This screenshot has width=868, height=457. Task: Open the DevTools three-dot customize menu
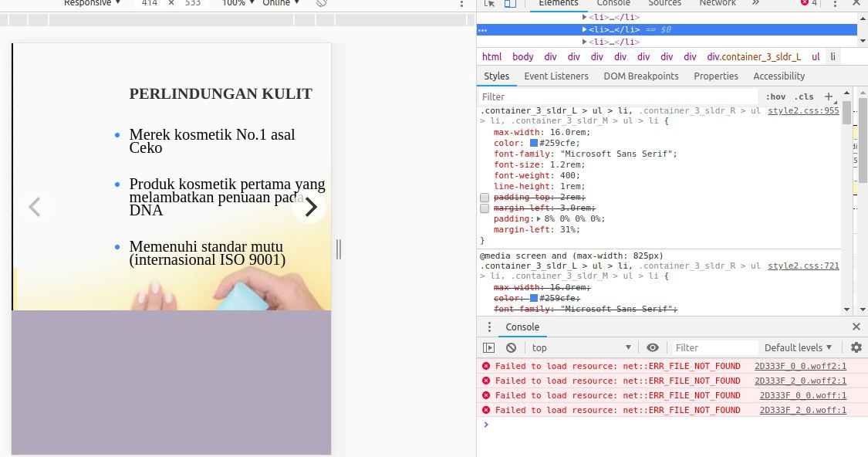(x=835, y=3)
